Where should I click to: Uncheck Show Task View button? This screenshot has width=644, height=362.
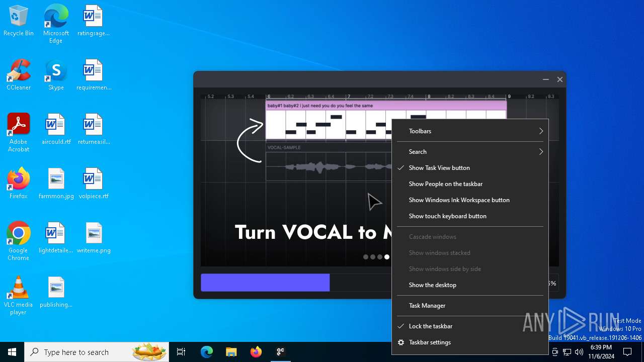click(x=470, y=168)
